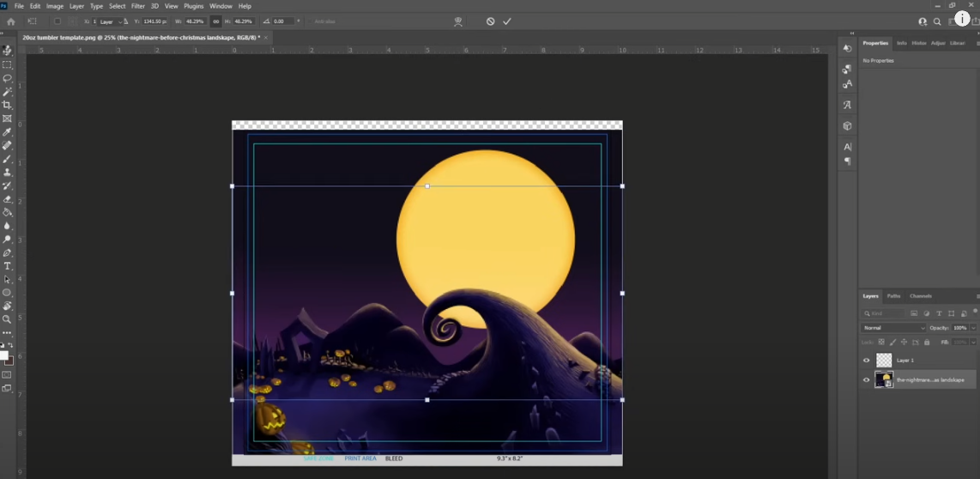Toggle the width-height aspect ratio link

(215, 21)
